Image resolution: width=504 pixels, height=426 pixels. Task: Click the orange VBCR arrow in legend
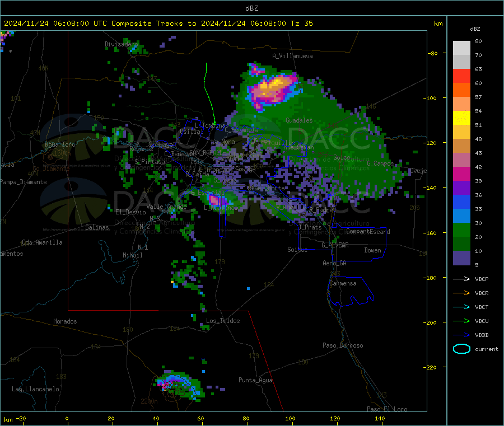click(461, 293)
